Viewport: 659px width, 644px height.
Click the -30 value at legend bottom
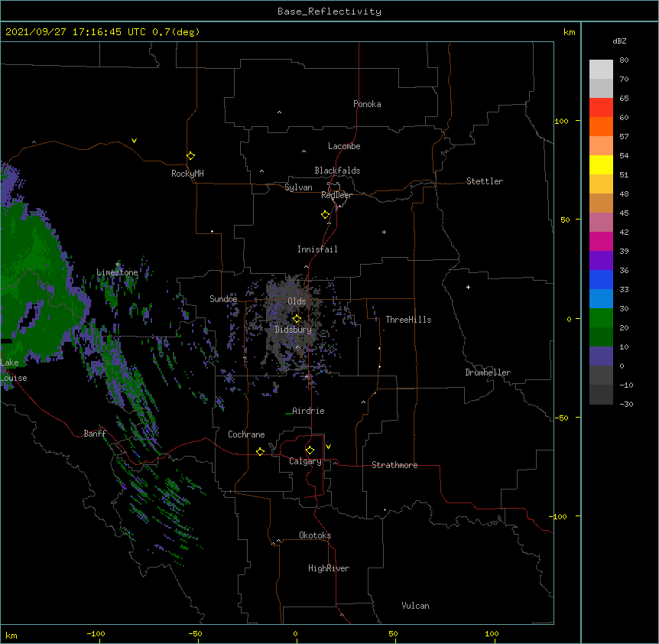tap(626, 404)
